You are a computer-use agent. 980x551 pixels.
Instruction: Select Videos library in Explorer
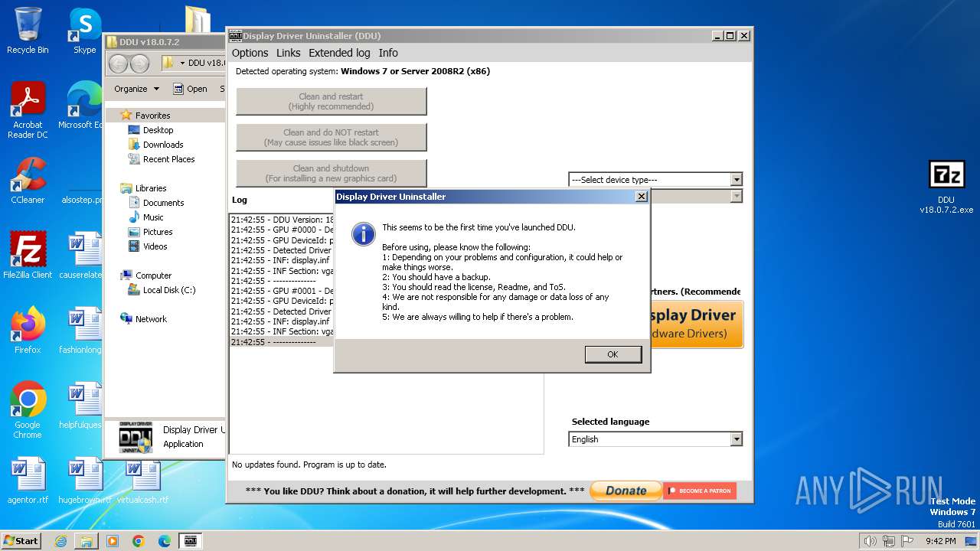tap(155, 246)
